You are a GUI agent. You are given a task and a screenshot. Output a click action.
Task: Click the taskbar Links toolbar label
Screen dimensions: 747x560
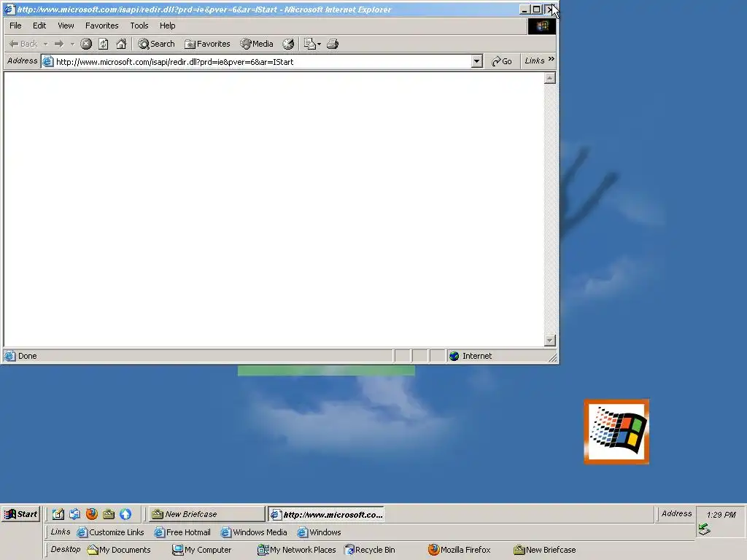tap(61, 532)
